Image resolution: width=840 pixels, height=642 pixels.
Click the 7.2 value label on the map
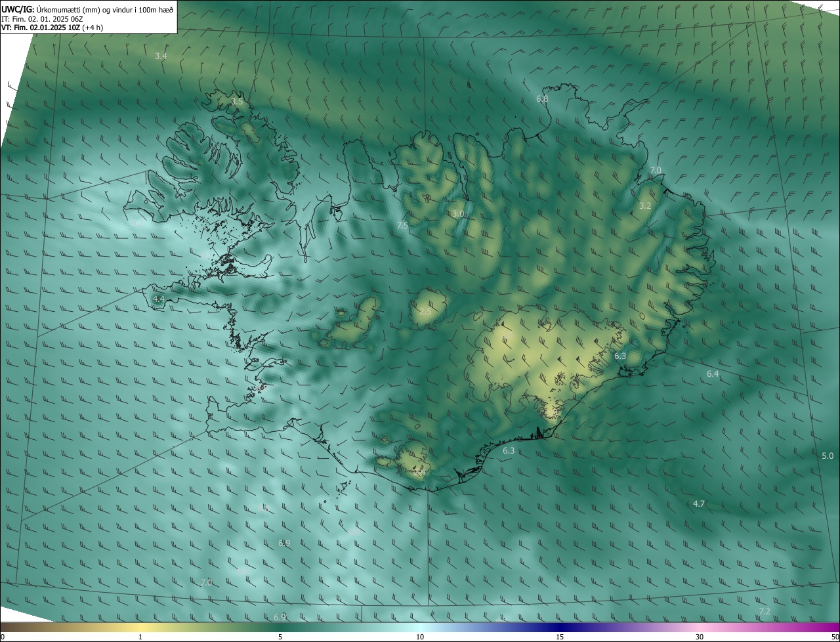click(x=765, y=612)
